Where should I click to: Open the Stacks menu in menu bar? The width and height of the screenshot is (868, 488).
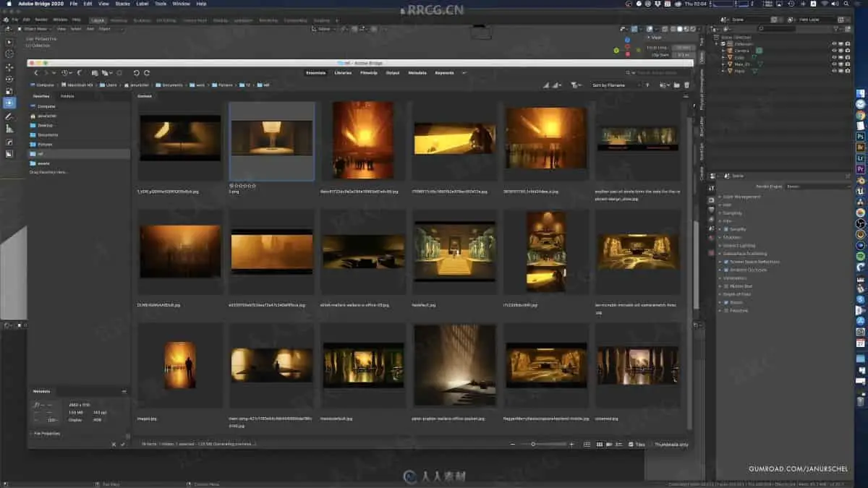pos(122,4)
